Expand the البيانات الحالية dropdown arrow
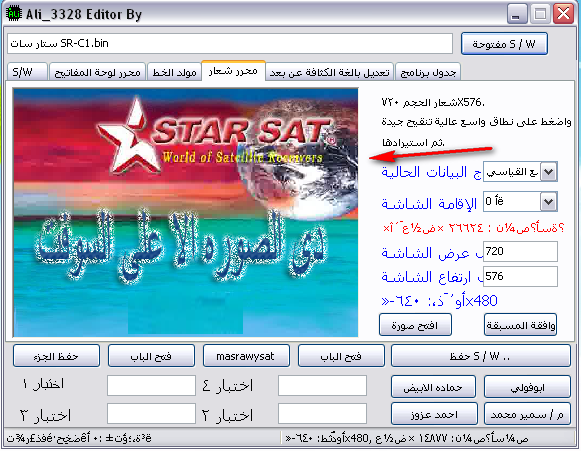The image size is (581, 451). coord(548,172)
